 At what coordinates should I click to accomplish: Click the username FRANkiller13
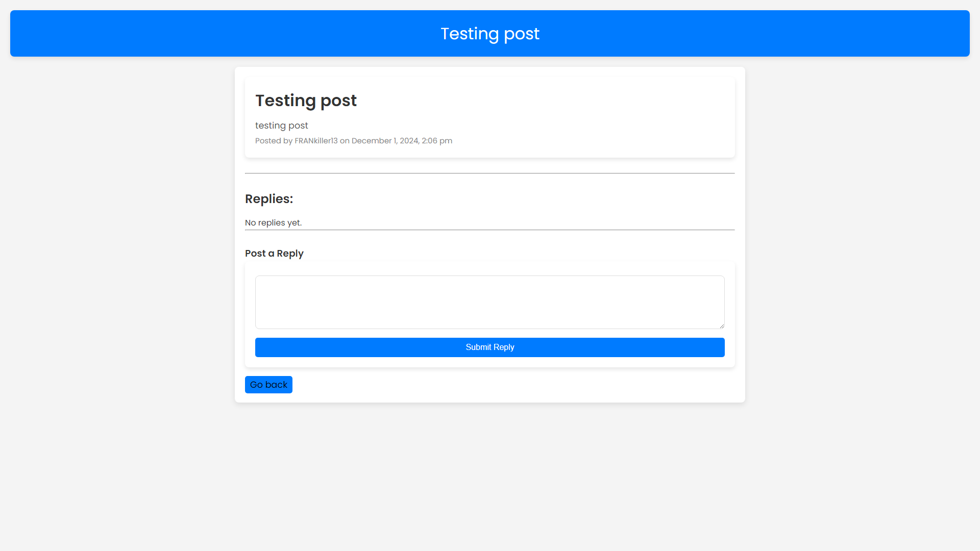click(x=316, y=141)
